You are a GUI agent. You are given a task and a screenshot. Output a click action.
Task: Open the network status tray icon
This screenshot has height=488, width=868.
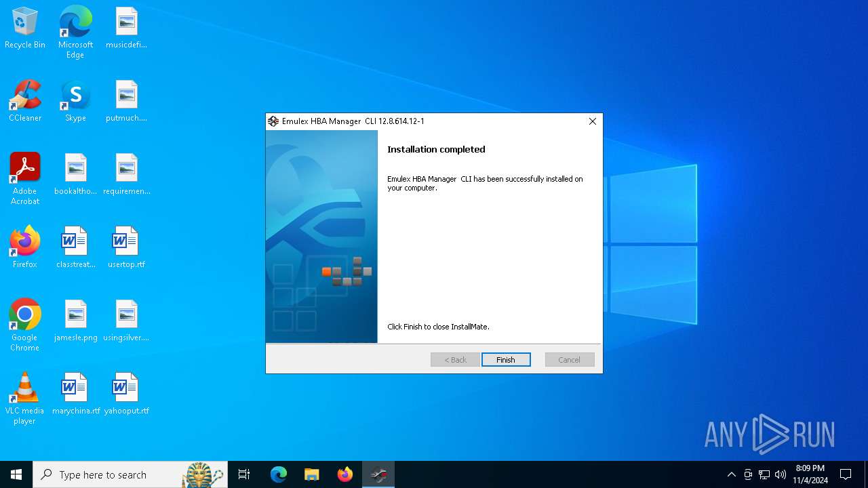tap(764, 474)
